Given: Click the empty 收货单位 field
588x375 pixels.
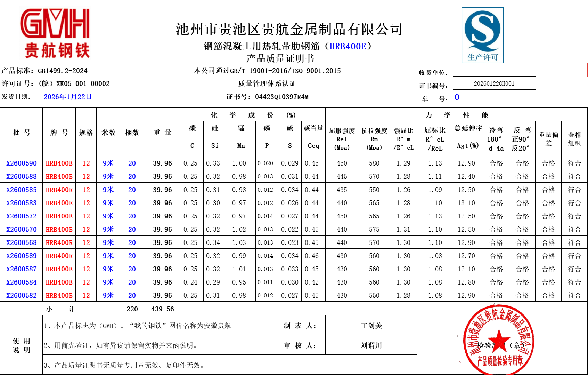Looking at the screenshot, I should [x=494, y=72].
